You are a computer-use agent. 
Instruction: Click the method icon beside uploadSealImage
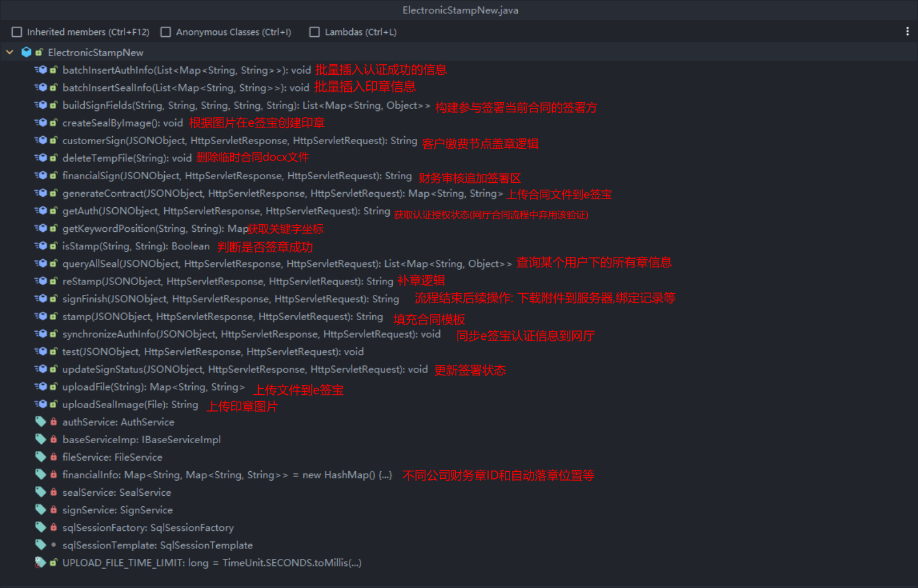pos(41,404)
